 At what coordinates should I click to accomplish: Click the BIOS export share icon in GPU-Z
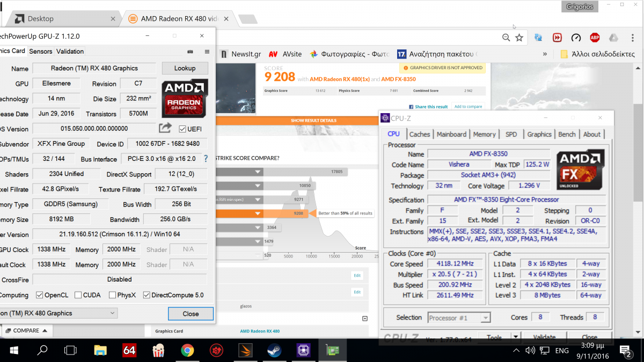pyautogui.click(x=165, y=128)
